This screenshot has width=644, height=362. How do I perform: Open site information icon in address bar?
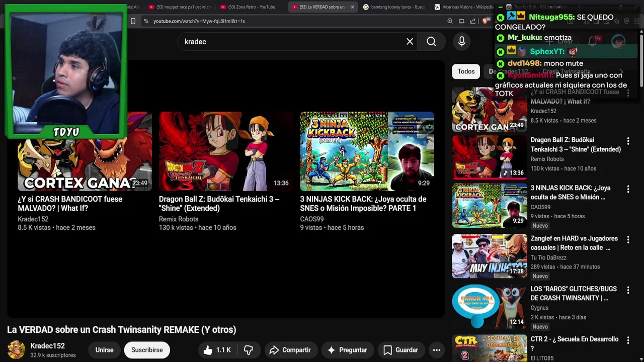tap(146, 21)
